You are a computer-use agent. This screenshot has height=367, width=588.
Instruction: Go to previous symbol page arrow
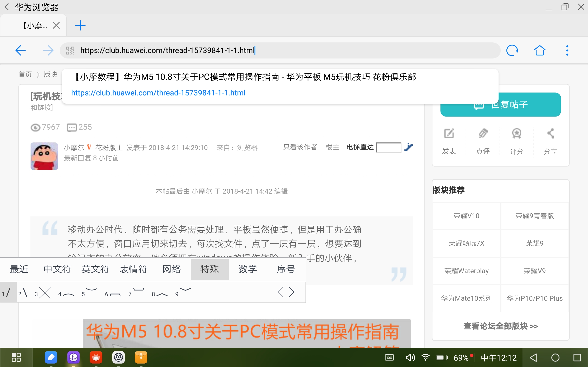point(281,292)
